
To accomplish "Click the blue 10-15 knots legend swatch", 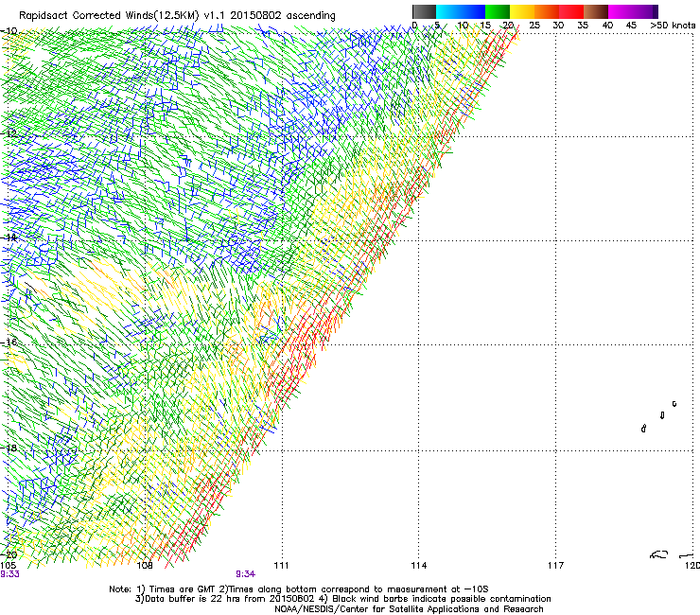I will [x=473, y=11].
